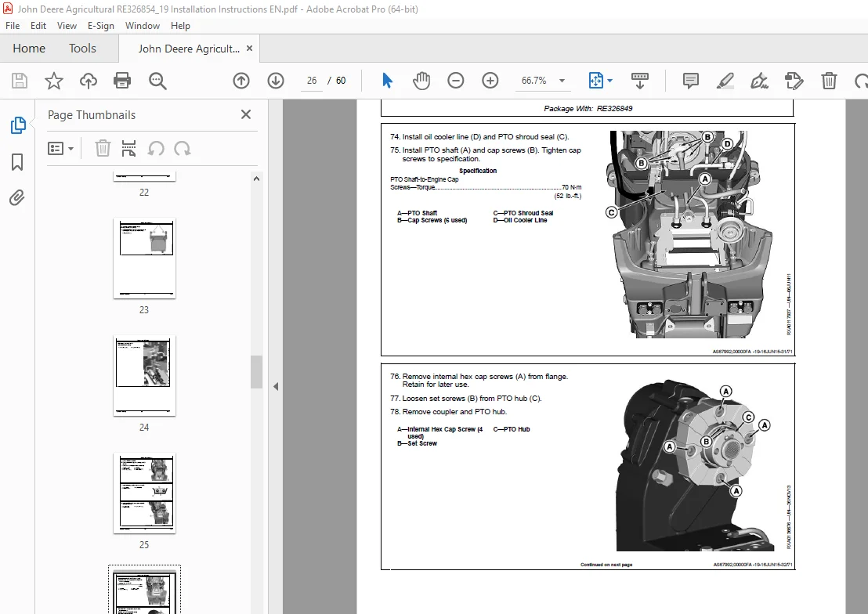Open the find text magnifier tool
This screenshot has width=868, height=614.
coord(157,81)
